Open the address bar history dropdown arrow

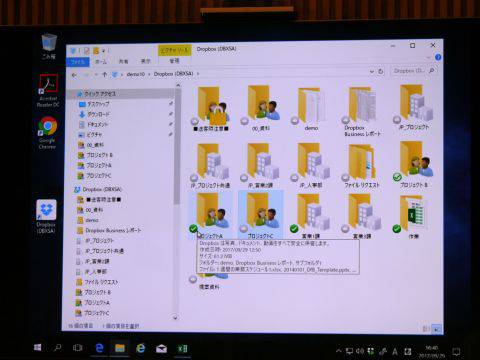click(x=372, y=71)
